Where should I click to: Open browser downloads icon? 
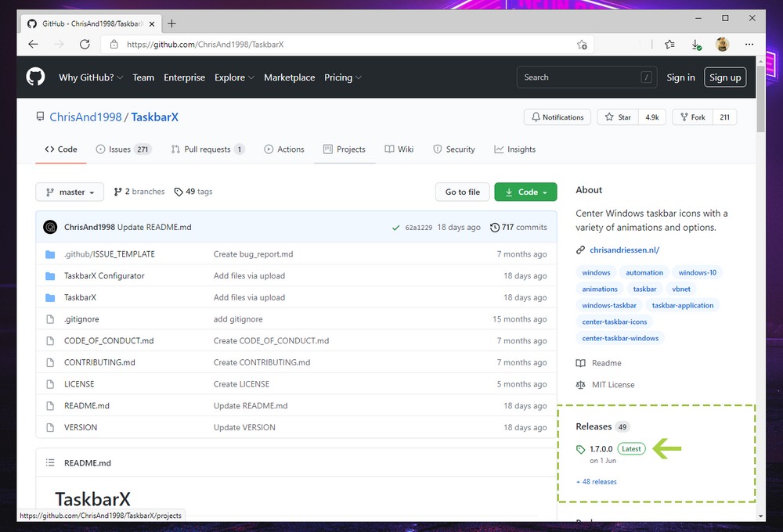tap(696, 45)
